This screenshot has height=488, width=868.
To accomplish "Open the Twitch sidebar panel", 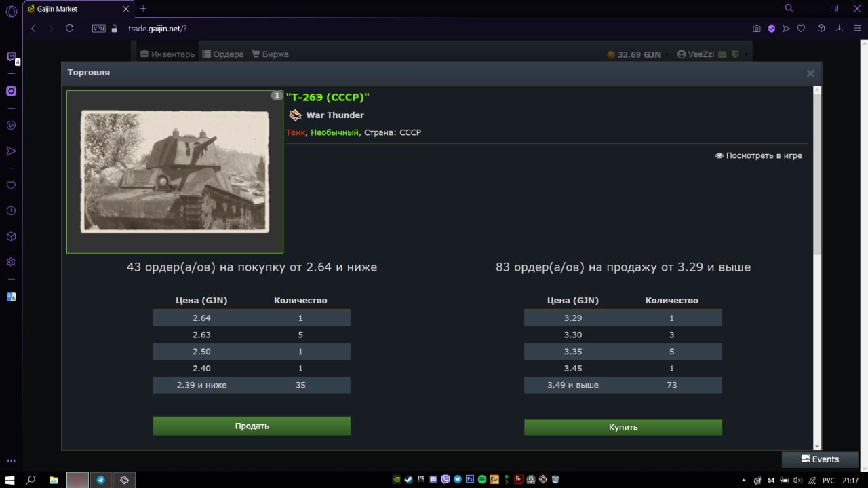I will coord(11,57).
